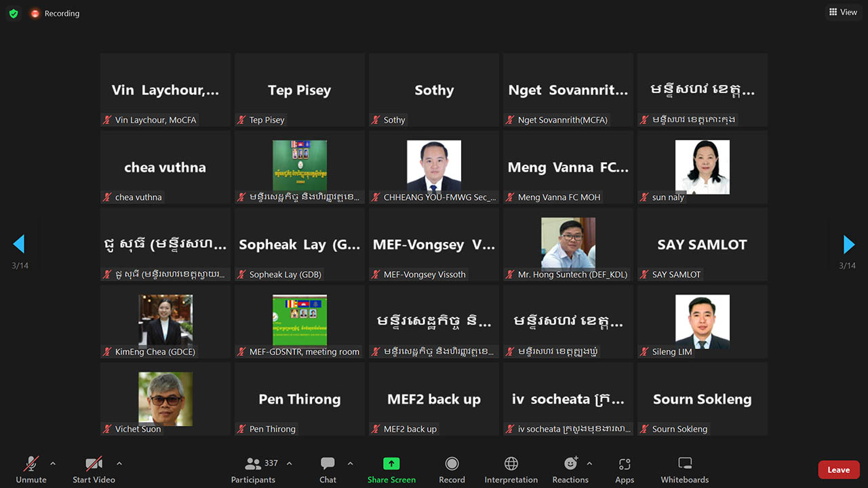Click the red Leave button
Image resolution: width=868 pixels, height=488 pixels.
pyautogui.click(x=839, y=470)
